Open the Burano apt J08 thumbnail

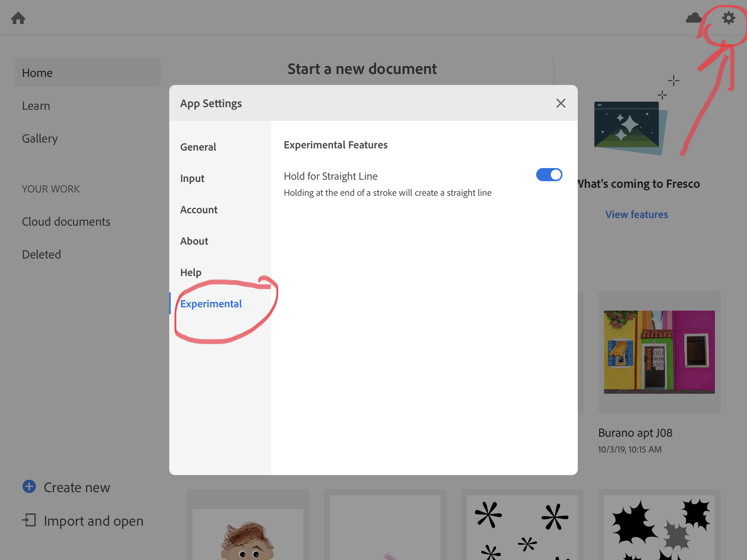tap(659, 352)
